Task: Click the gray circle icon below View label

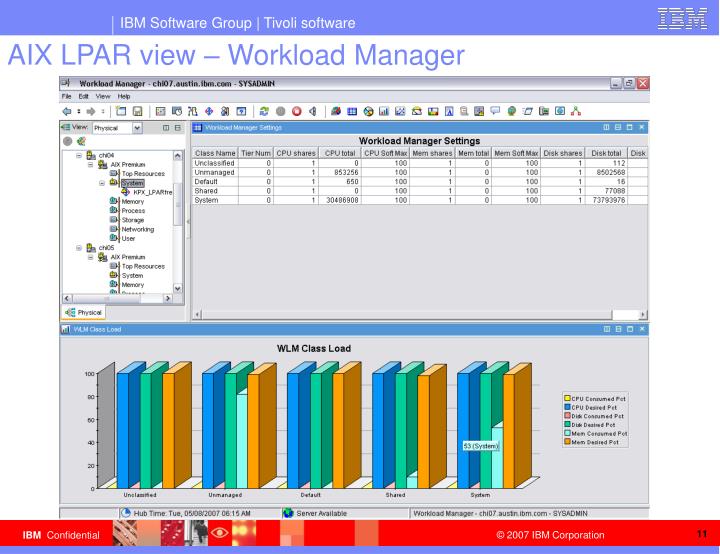Action: pos(68,141)
